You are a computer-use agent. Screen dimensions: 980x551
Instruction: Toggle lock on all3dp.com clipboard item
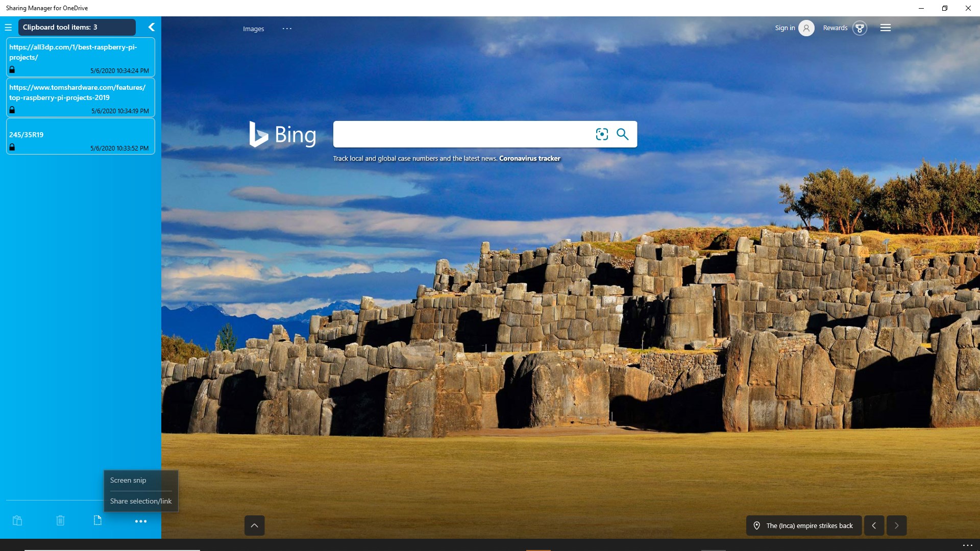[12, 70]
